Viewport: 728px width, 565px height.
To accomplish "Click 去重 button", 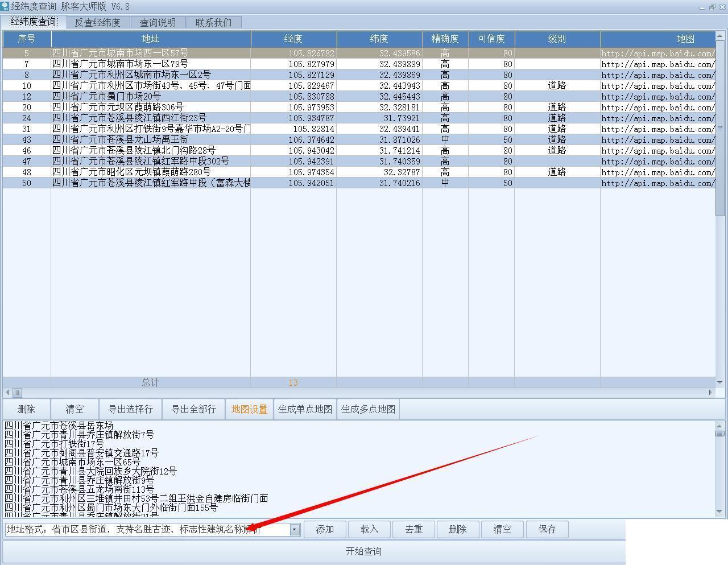I will [x=413, y=529].
